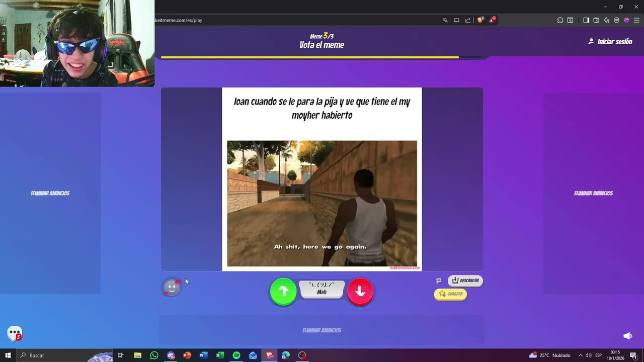This screenshot has height=362, width=644.
Task: Toggle the browser sidebar panel
Action: click(586, 20)
